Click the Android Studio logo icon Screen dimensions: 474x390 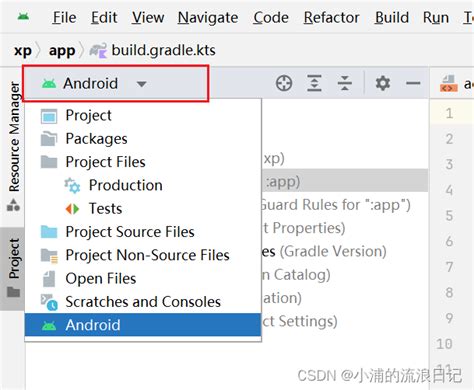click(x=23, y=17)
